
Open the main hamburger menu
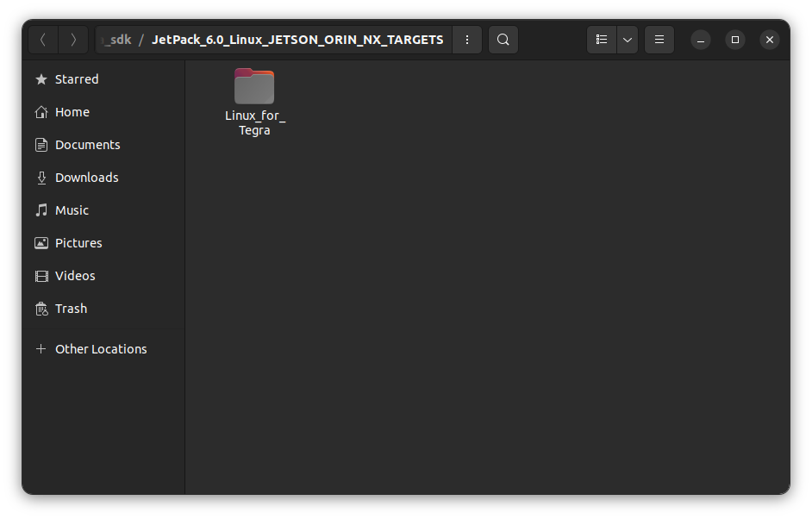tap(659, 39)
